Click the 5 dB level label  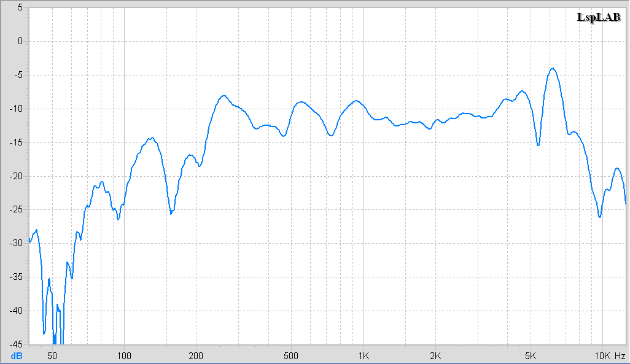20,7
